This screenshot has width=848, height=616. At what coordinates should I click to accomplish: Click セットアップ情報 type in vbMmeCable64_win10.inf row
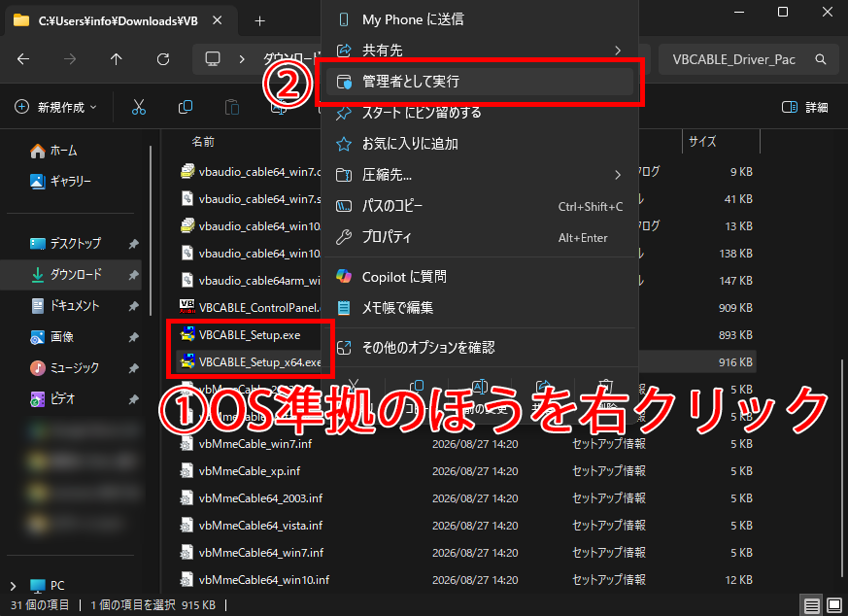[x=609, y=580]
